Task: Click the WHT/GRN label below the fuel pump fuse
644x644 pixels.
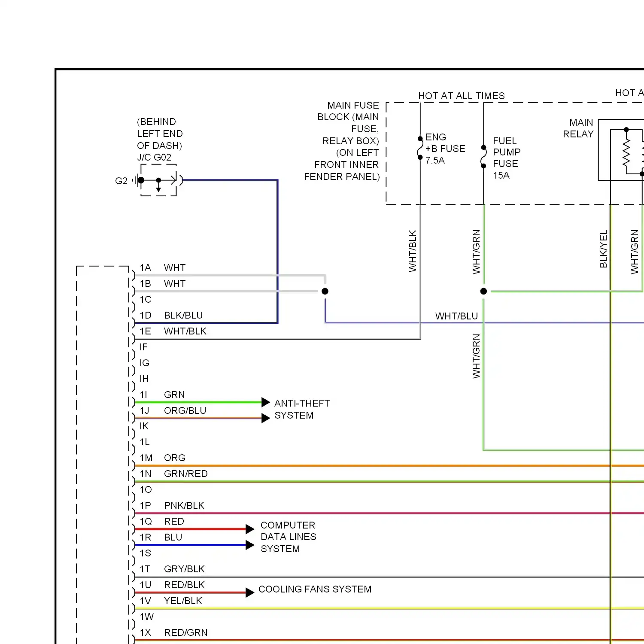Action: 476,252
